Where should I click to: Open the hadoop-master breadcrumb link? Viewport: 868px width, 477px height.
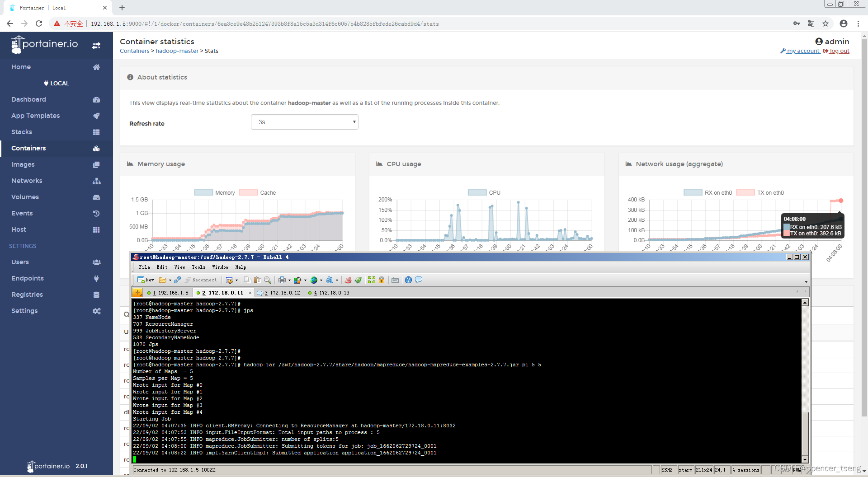(x=177, y=51)
